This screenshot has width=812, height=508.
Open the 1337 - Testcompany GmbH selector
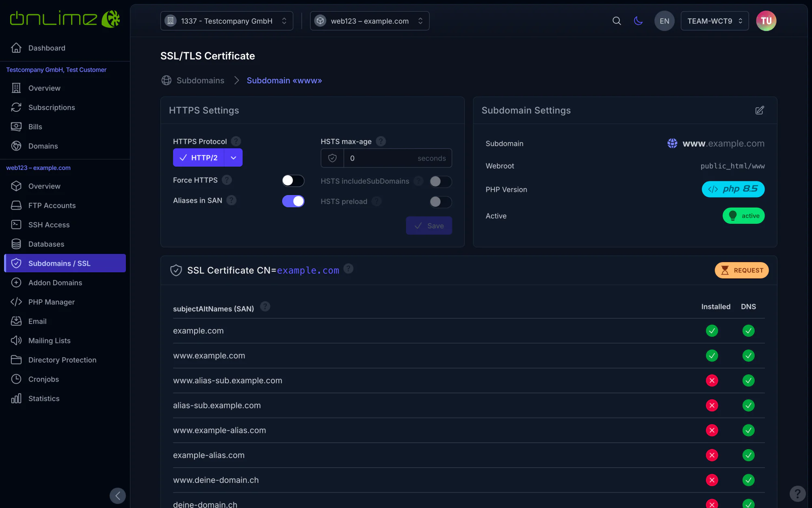tap(227, 21)
